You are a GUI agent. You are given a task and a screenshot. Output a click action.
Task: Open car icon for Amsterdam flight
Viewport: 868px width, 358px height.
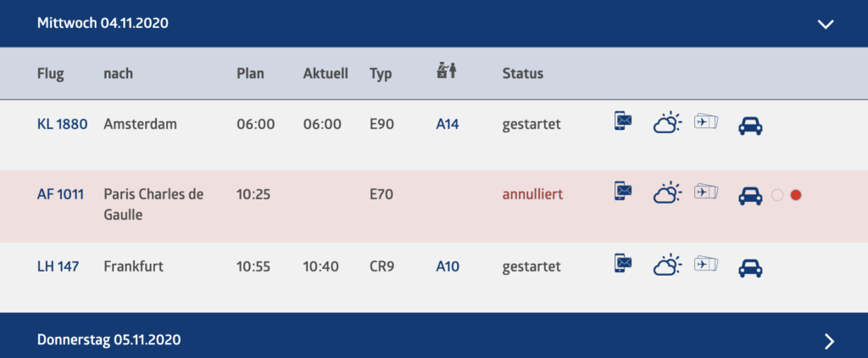coord(749,126)
